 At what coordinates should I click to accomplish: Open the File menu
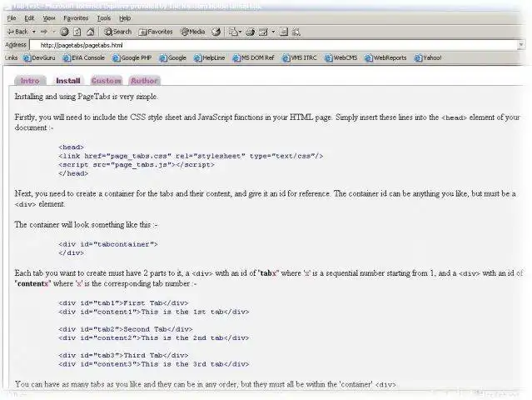tap(12, 18)
